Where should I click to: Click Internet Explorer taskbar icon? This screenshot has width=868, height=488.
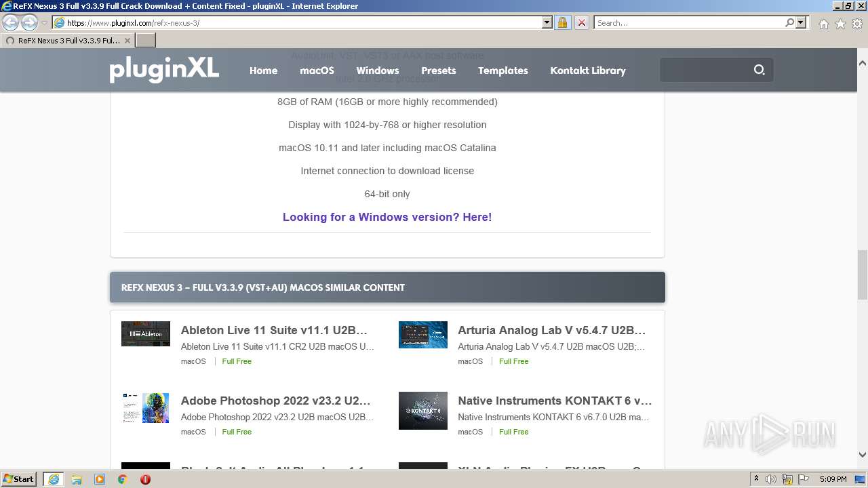(53, 479)
